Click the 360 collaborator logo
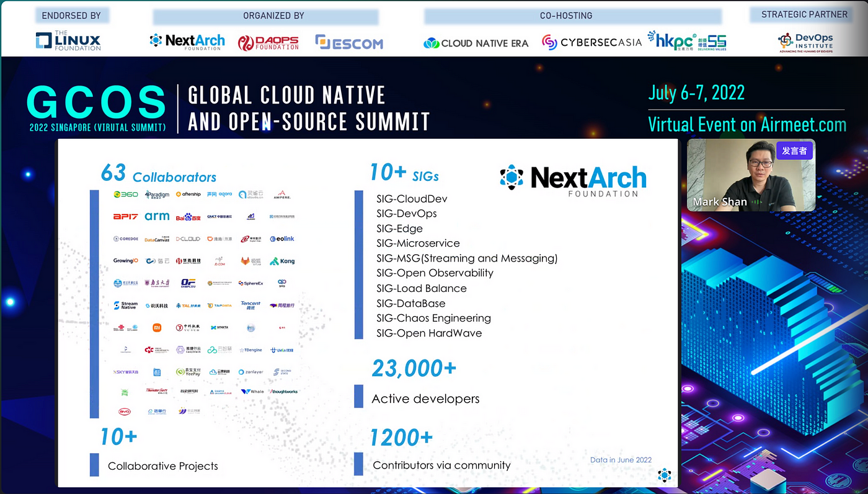 (x=126, y=194)
